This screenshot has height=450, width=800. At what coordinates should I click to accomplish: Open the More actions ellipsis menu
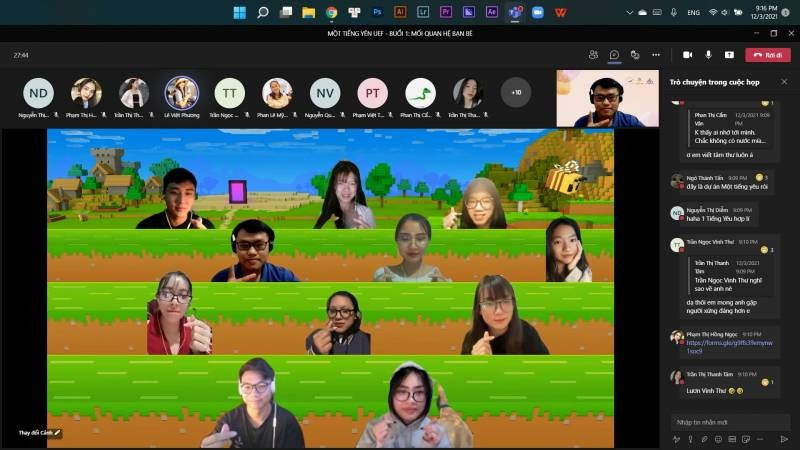[x=656, y=55]
